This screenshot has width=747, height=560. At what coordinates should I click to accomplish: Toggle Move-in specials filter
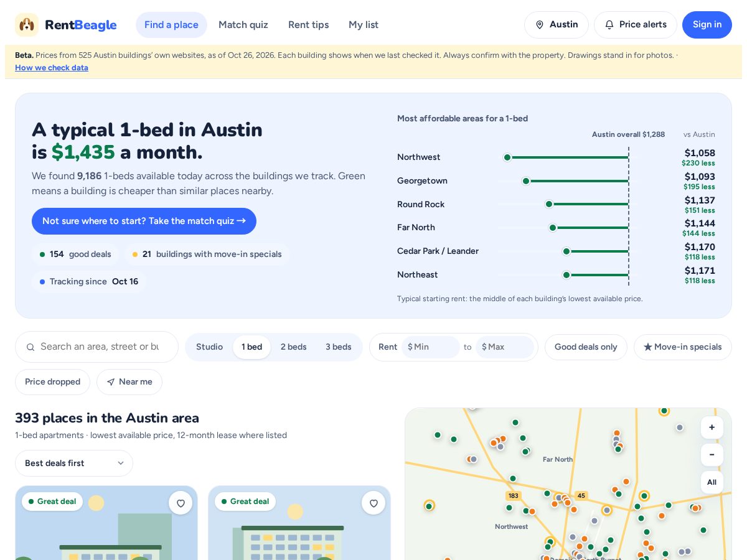683,347
